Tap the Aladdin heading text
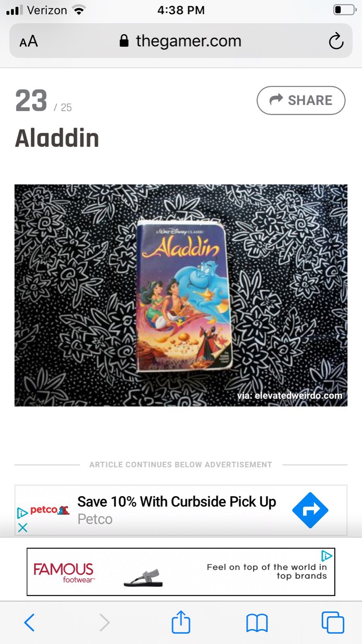The width and height of the screenshot is (362, 644). coord(57,138)
